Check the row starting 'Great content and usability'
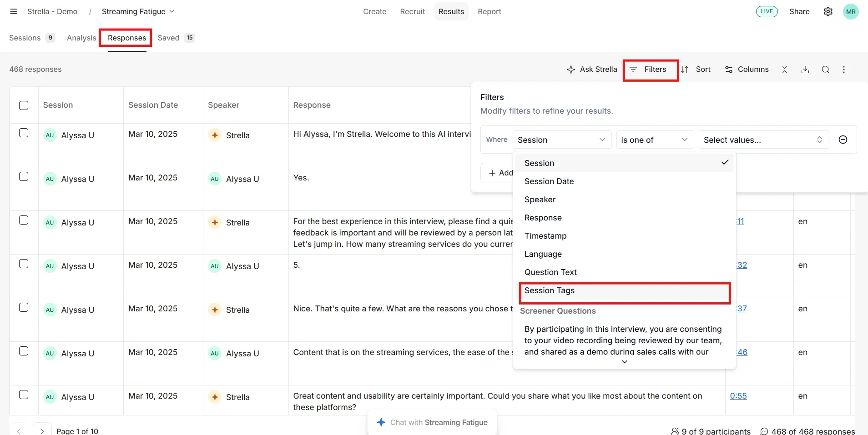Screen dimensions: 868x435 (x=24, y=395)
